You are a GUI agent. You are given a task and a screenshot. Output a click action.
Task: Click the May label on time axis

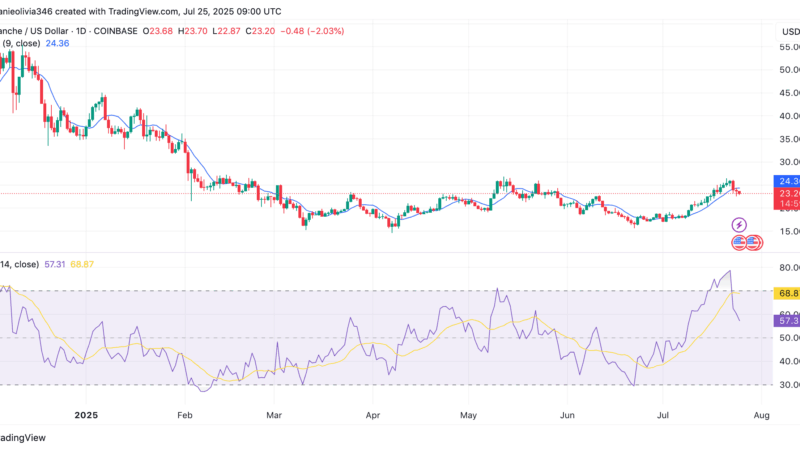click(x=468, y=415)
